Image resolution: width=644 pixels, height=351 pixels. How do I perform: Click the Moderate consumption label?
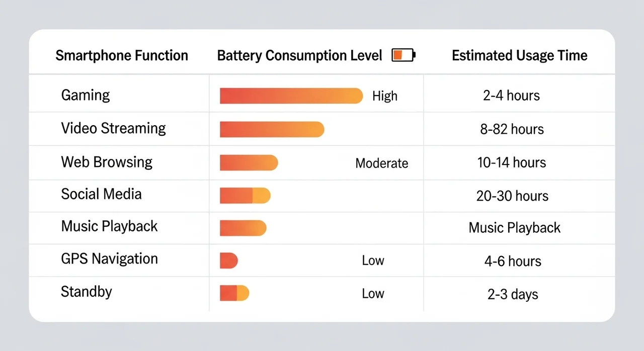tap(381, 163)
